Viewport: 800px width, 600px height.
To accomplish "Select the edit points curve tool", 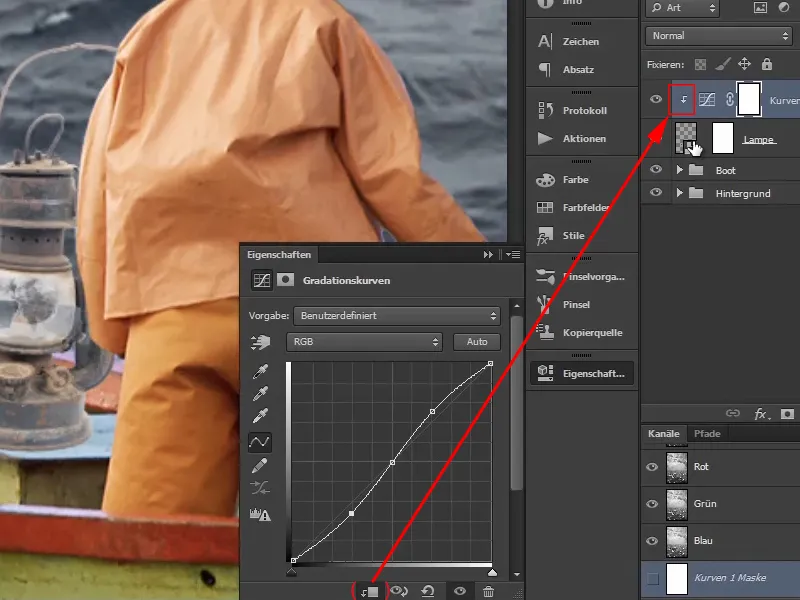I will coord(260,442).
